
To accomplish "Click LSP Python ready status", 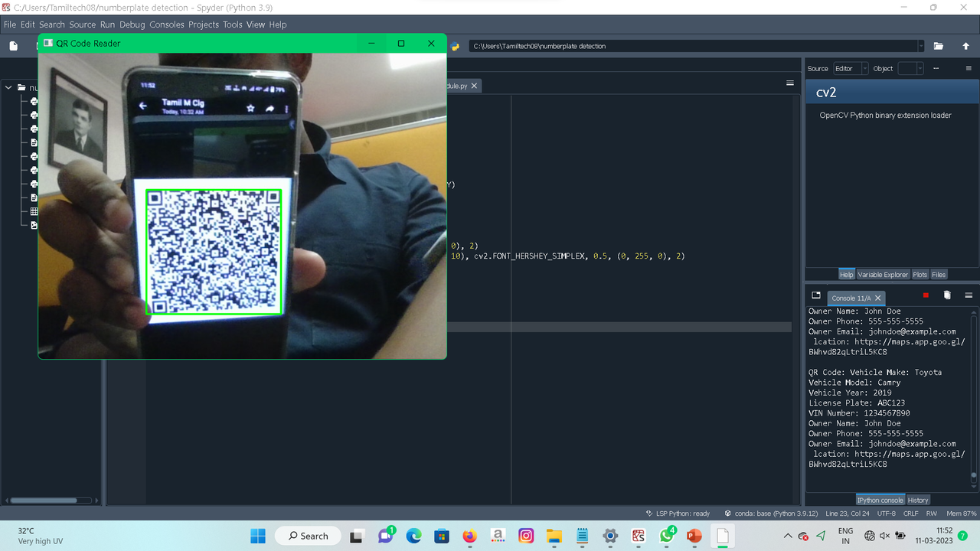I will coord(678,514).
